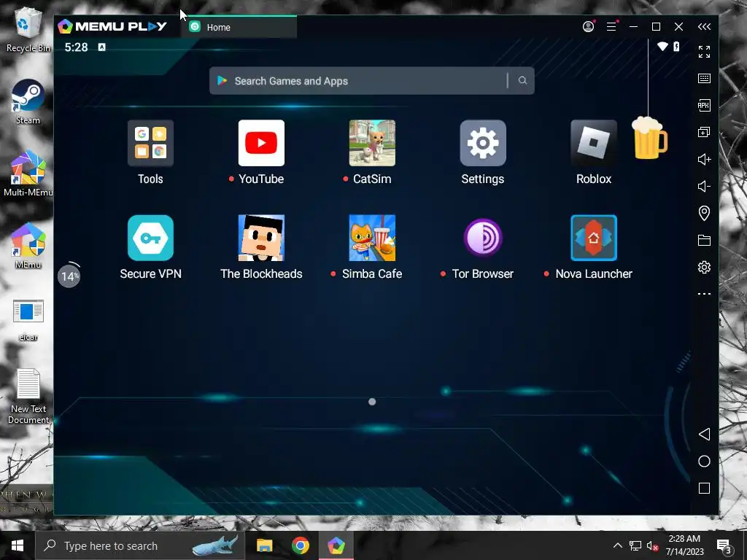Open MEmu sidebar settings gear
Screen dimensions: 747x560
[x=704, y=267]
